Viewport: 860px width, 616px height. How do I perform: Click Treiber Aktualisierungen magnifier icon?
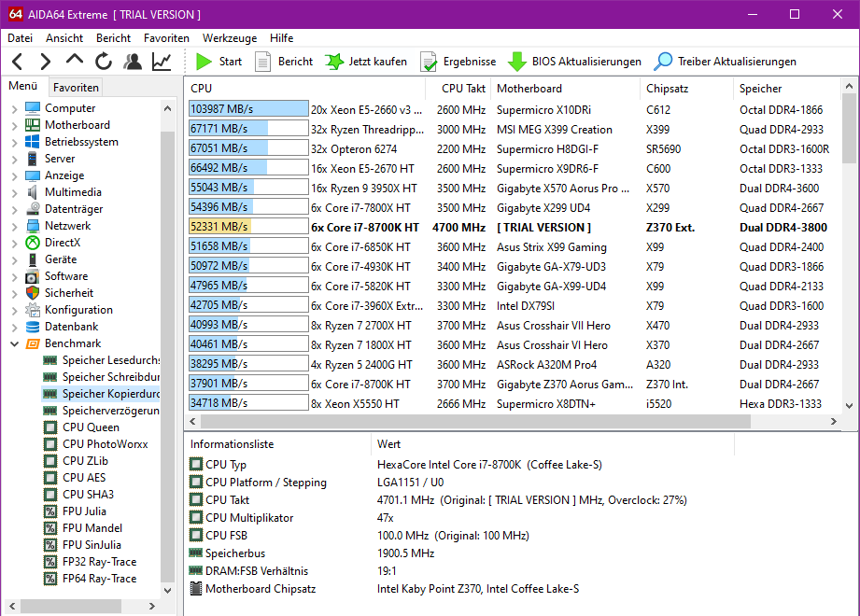(663, 62)
